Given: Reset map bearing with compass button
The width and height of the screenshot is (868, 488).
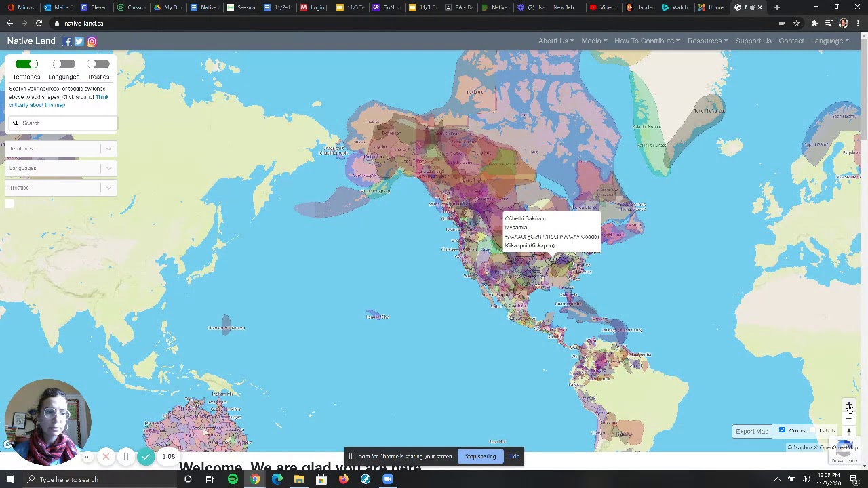Looking at the screenshot, I should 848,431.
